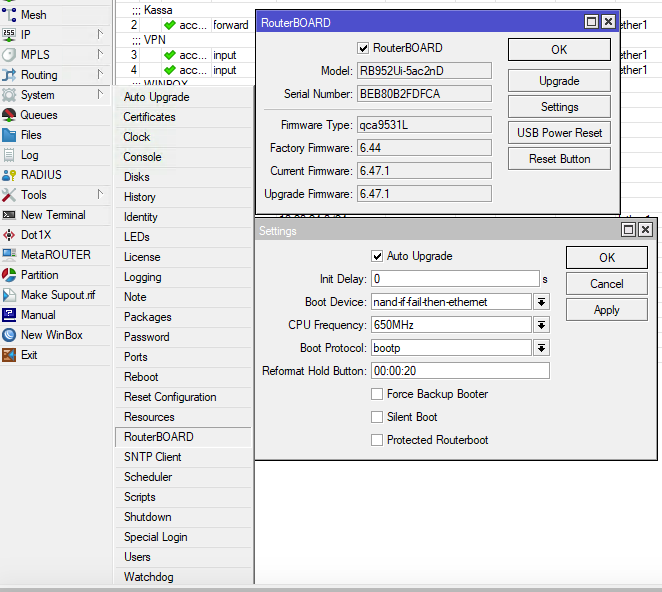
Task: Open Auto Upgrade in System submenu
Action: [183, 97]
